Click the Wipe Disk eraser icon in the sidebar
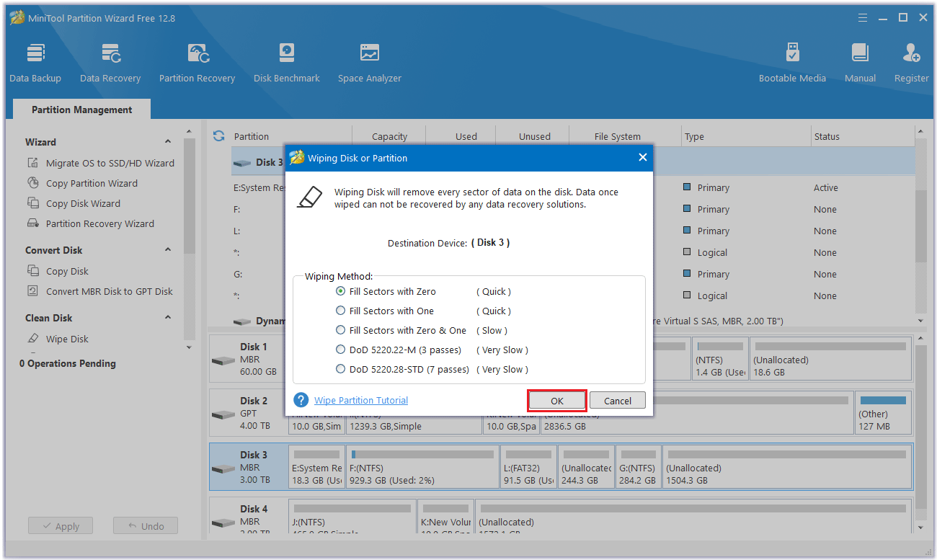 pyautogui.click(x=33, y=339)
